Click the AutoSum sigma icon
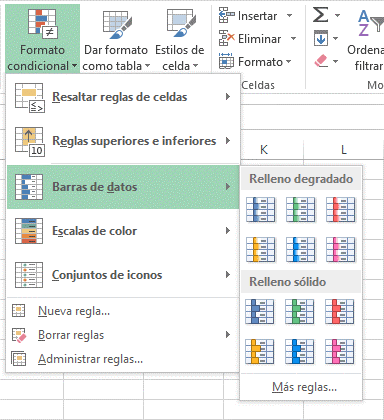384x420 pixels. pos(321,15)
